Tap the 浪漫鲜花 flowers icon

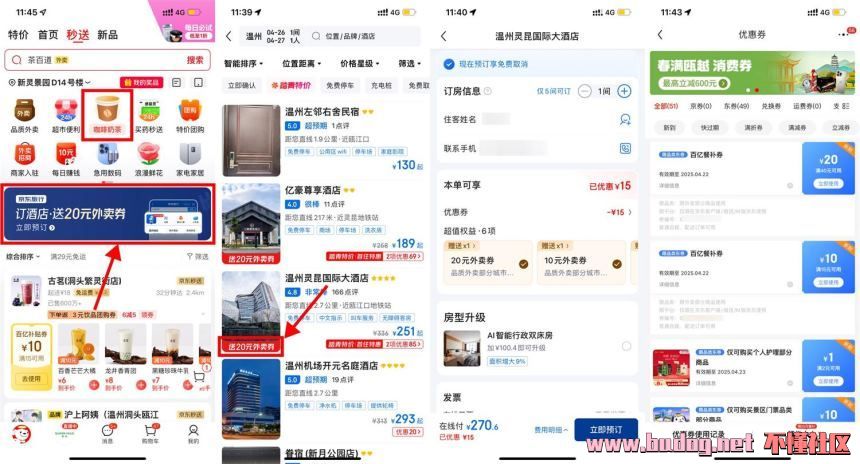(x=149, y=159)
